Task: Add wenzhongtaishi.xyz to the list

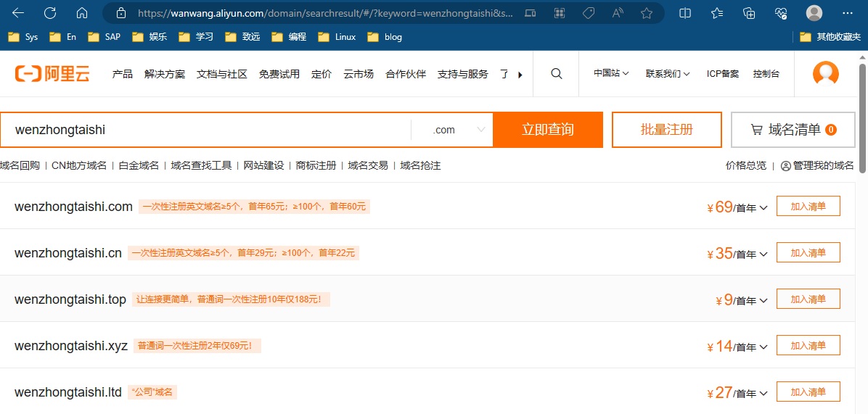Action: click(808, 345)
